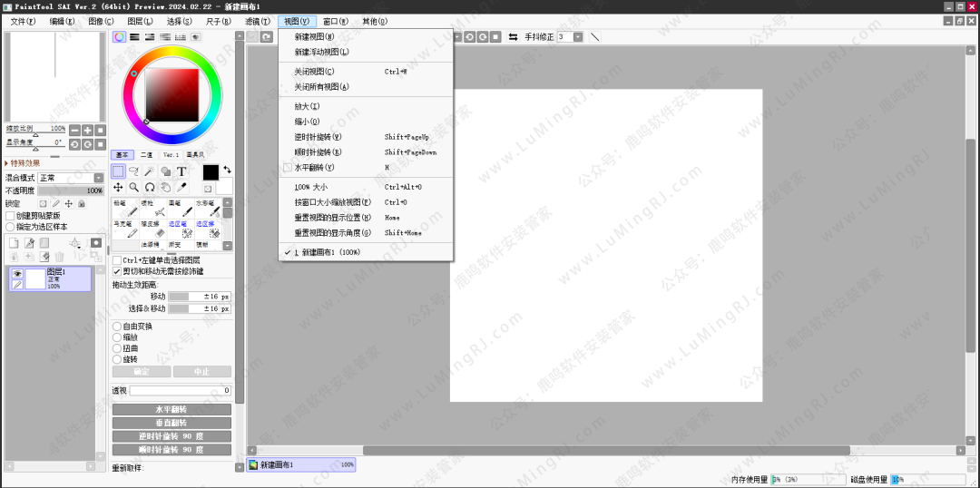Choose 按窗口大小缩放视图(F) entry

coord(366,202)
